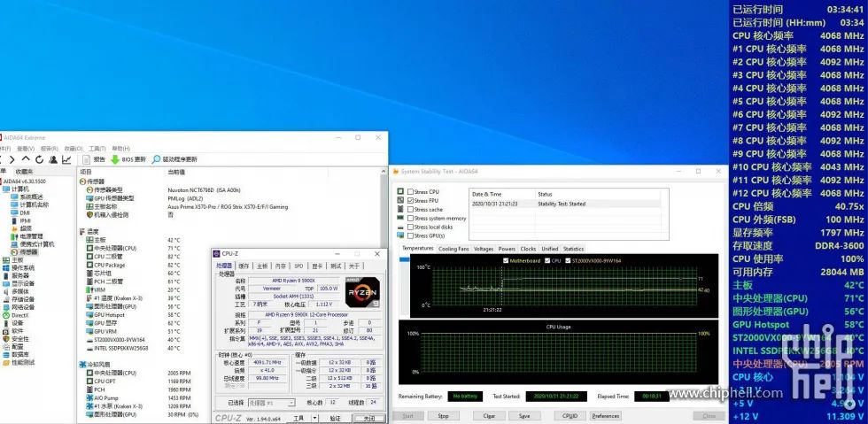868x424 pixels.
Task: Click the CPUID button
Action: click(x=570, y=416)
